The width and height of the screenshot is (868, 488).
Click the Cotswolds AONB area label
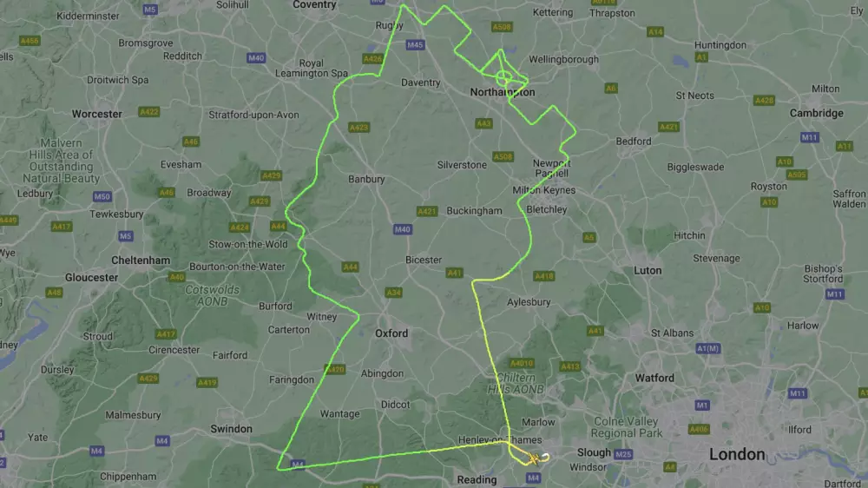click(213, 296)
